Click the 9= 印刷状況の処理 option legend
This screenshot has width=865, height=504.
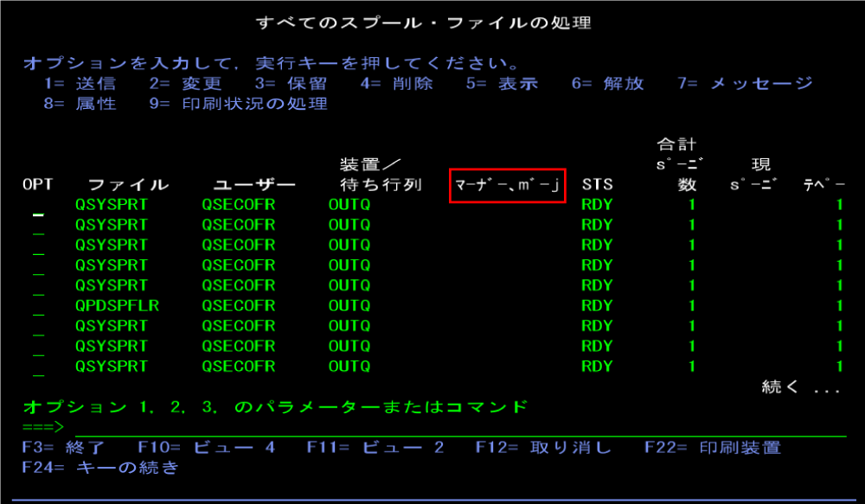pyautogui.click(x=239, y=104)
